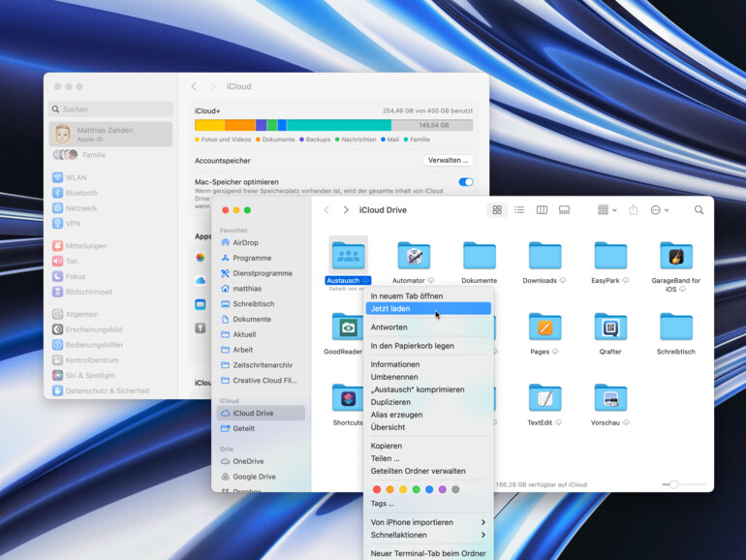Image resolution: width=746 pixels, height=560 pixels.
Task: Click the Finder share toolbar button
Action: pos(633,210)
